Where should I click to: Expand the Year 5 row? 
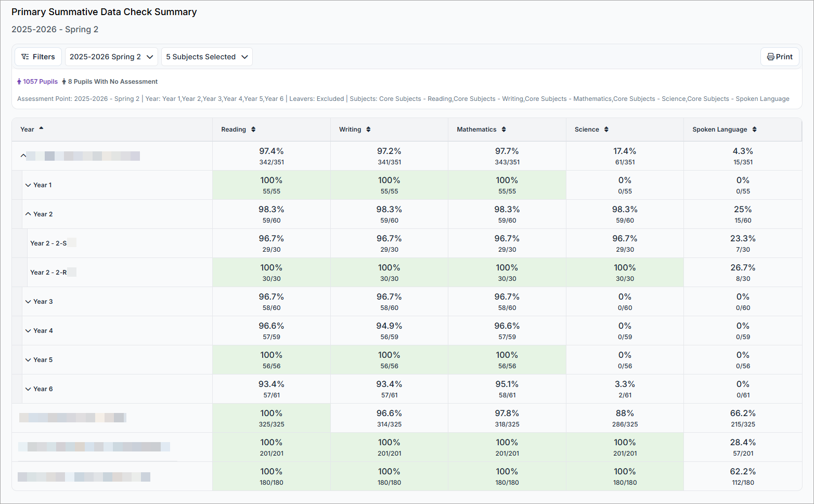pyautogui.click(x=28, y=360)
